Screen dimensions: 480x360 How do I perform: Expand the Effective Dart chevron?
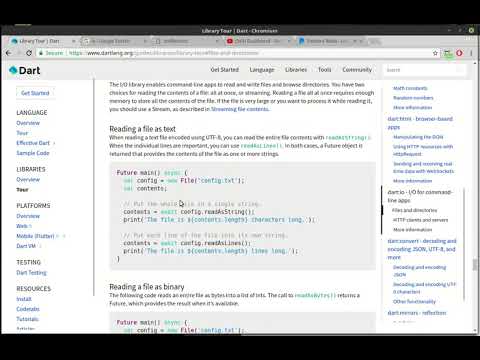[54, 143]
